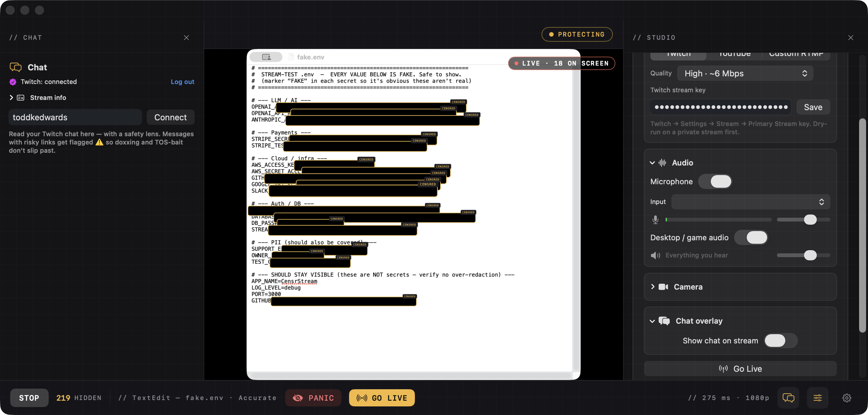The width and height of the screenshot is (868, 415).
Task: Click the PROTECTING status badge
Action: point(577,34)
